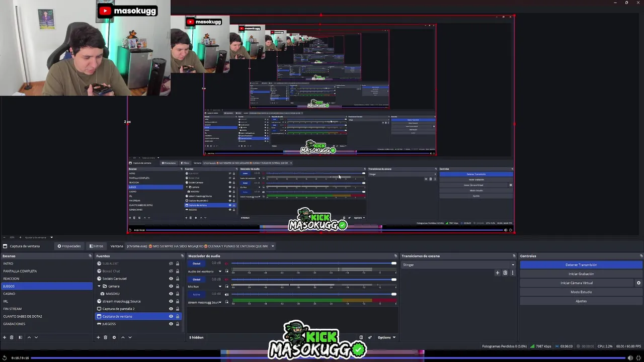This screenshot has height=362, width=644.
Task: Open Audio del escritorio options arrow
Action: click(220, 271)
